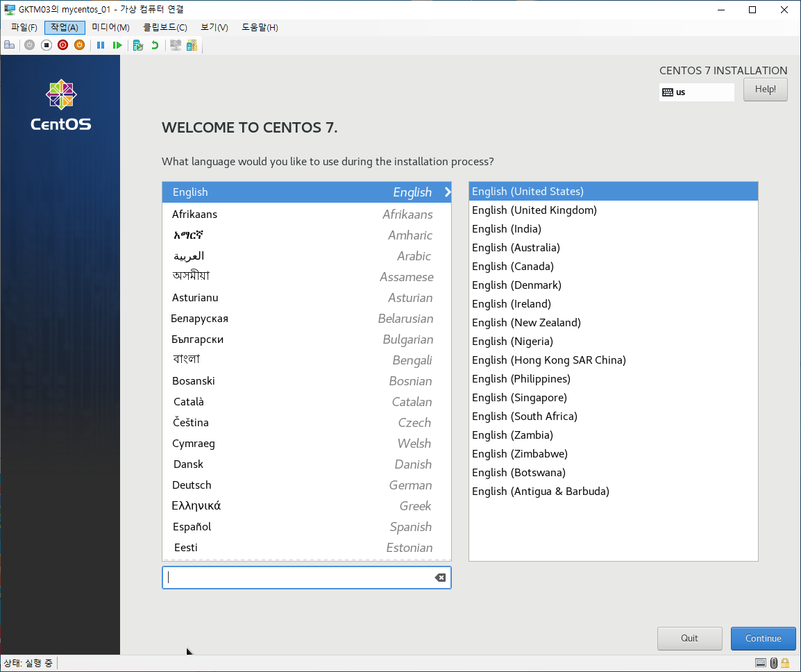This screenshot has height=672, width=801.
Task: Click the lock icon in status bar
Action: (785, 663)
